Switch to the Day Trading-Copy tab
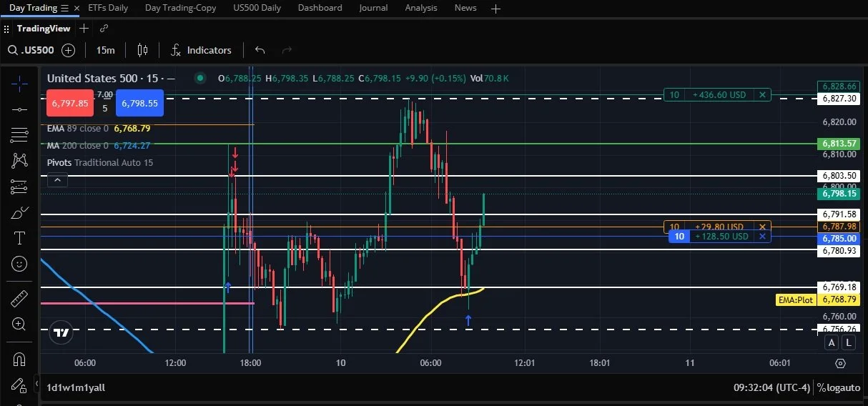Screen dimensions: 868x406 [180, 8]
